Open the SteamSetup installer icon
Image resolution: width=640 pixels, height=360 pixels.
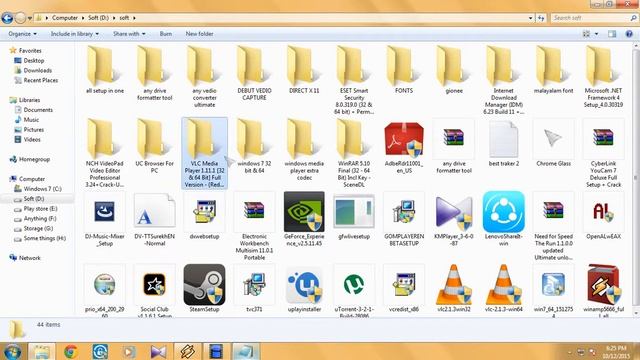[204, 284]
